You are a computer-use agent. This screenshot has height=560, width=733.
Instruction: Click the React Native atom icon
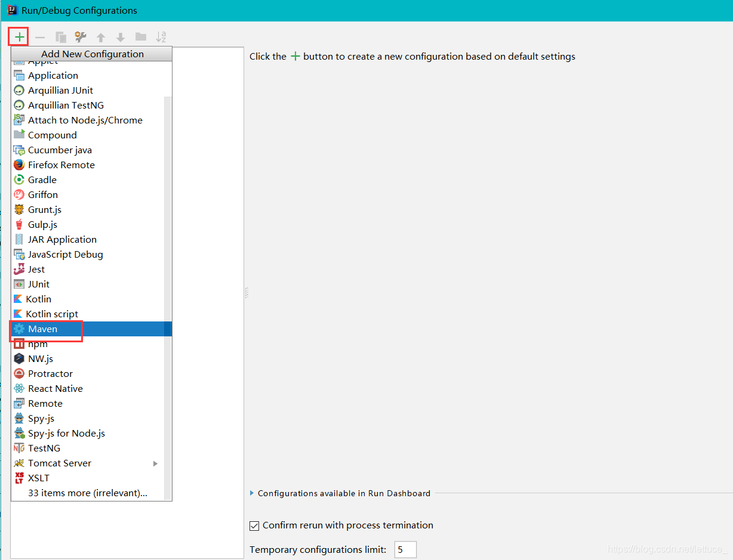[19, 389]
